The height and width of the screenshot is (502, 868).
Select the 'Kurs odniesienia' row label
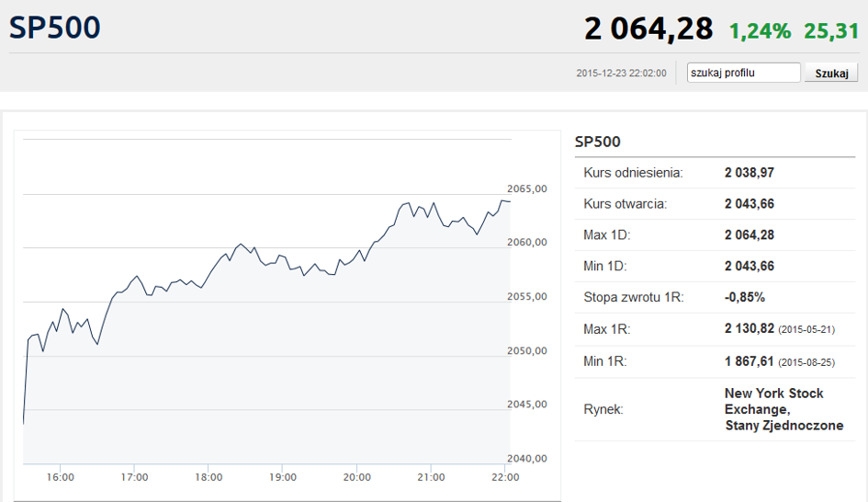633,173
